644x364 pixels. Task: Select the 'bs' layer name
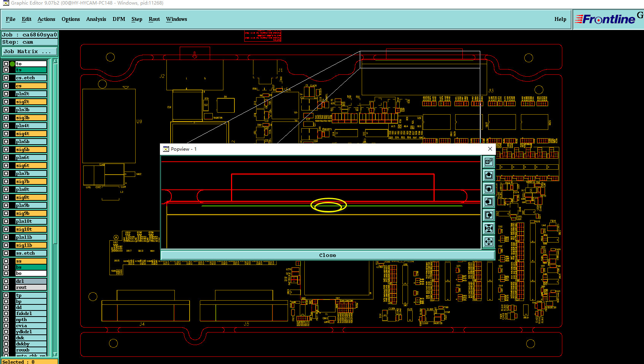pyautogui.click(x=31, y=267)
